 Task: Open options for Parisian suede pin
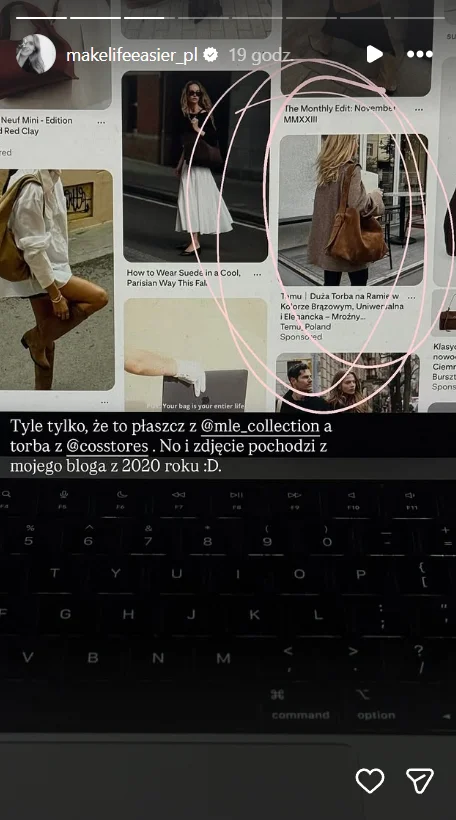(x=257, y=274)
